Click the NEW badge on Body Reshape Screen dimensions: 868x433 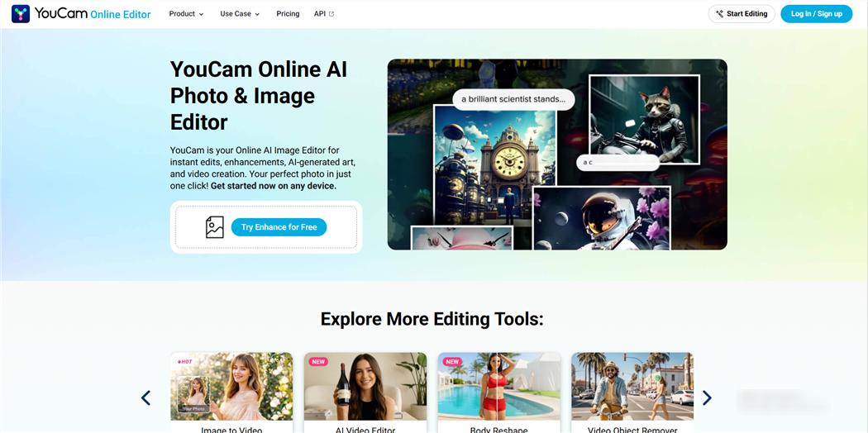(x=452, y=362)
